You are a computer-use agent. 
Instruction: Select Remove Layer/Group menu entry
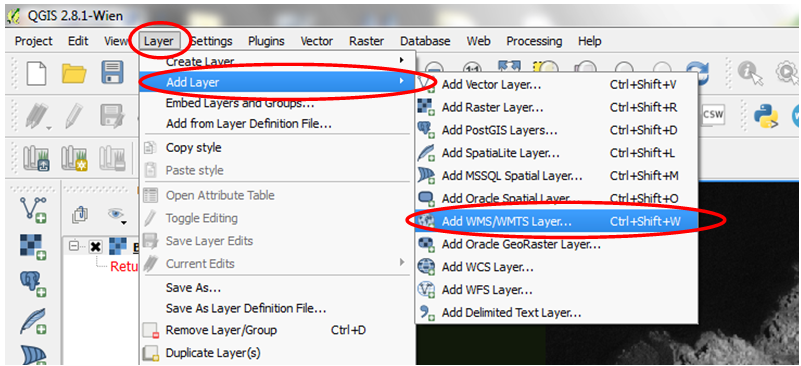point(278,330)
